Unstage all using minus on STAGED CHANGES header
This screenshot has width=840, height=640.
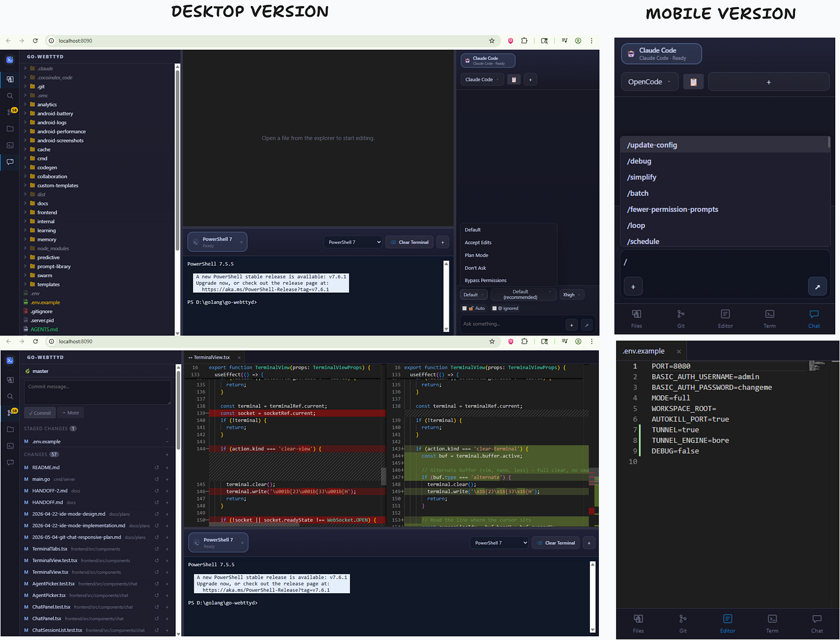(x=167, y=428)
